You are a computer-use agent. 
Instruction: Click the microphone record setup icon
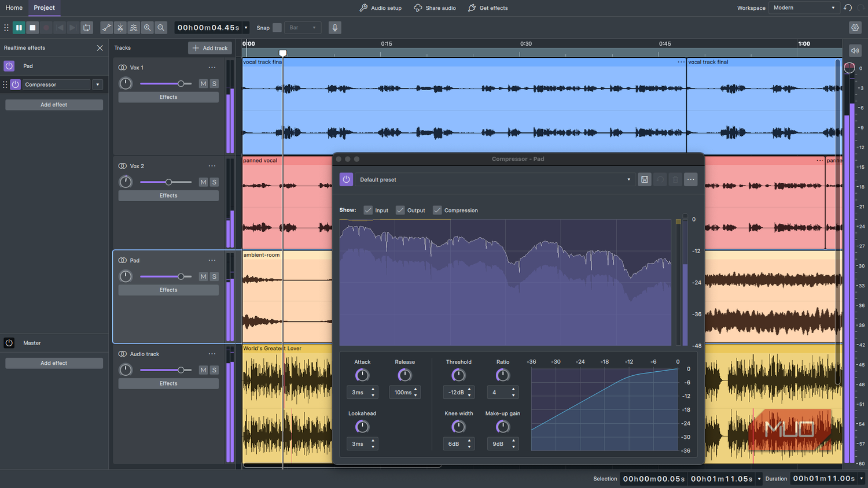coord(334,27)
